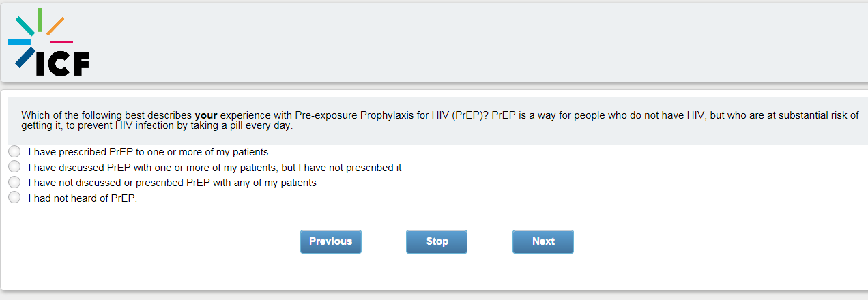Select 'I had not heard of PrEP' radio button
This screenshot has width=868, height=300.
point(14,198)
